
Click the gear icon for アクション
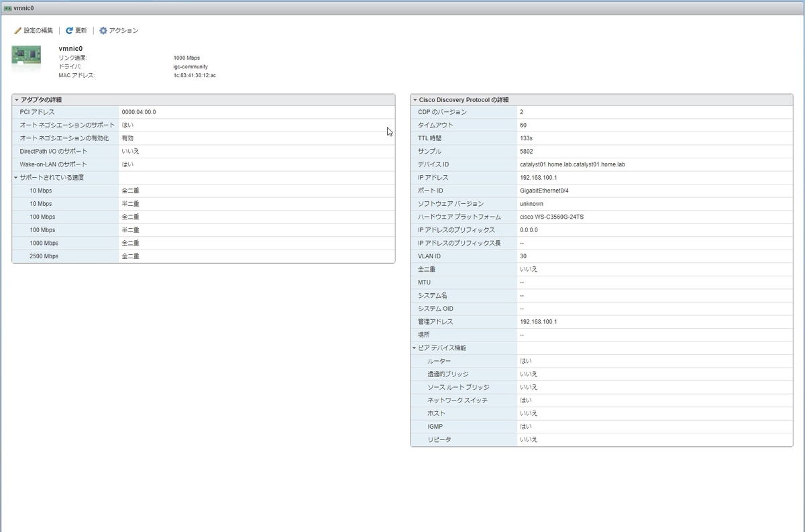coord(103,31)
